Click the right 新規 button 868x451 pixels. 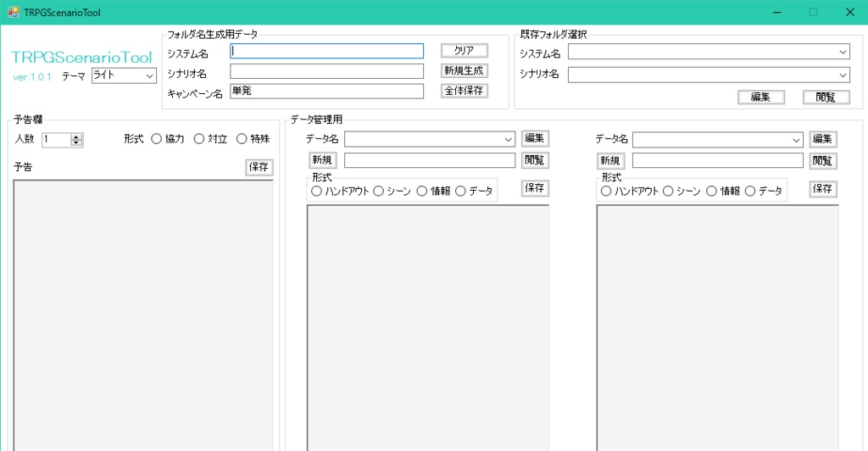click(610, 160)
